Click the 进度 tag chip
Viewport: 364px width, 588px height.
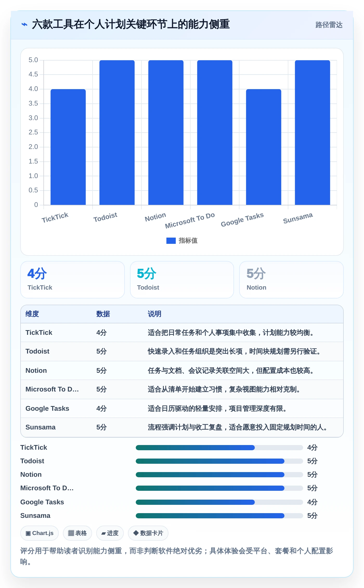pos(110,533)
